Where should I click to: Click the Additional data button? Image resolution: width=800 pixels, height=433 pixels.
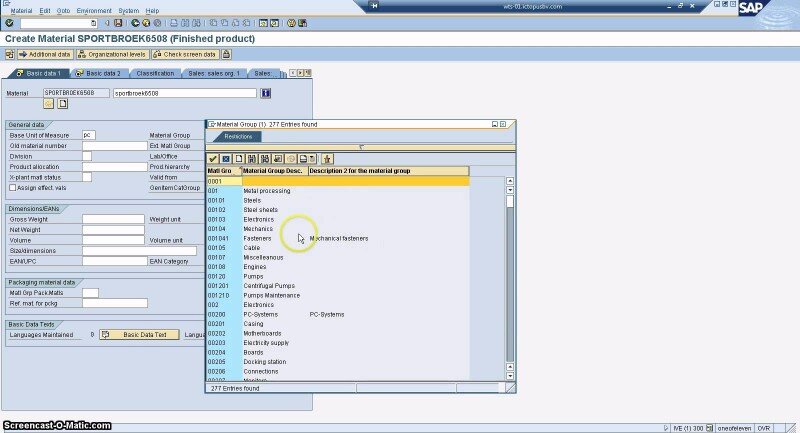44,54
